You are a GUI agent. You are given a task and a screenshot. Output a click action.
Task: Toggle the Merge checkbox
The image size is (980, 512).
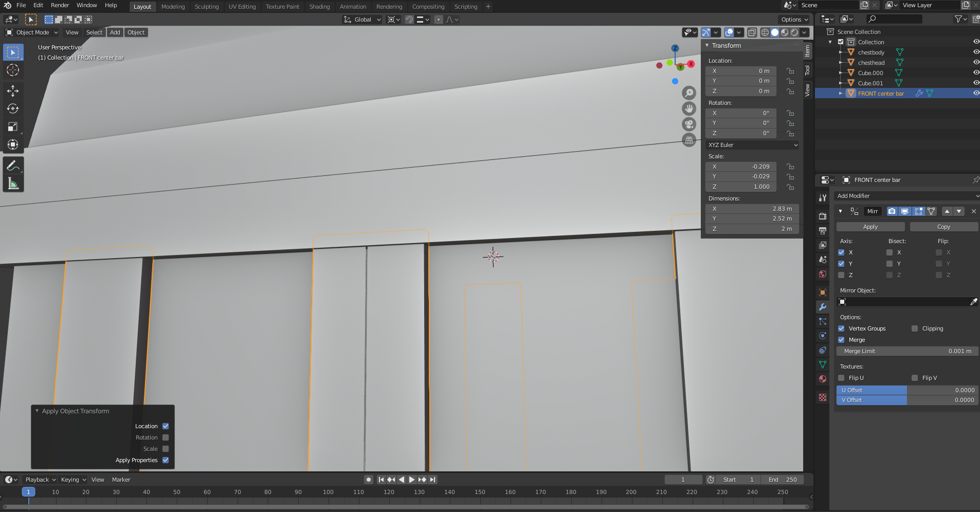click(841, 340)
